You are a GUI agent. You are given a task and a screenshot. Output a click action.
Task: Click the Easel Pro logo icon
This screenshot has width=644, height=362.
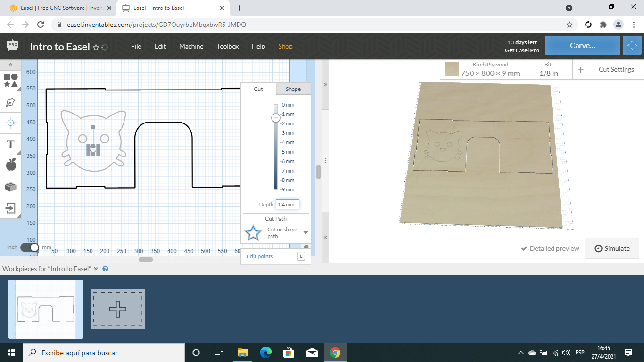pos(13,46)
